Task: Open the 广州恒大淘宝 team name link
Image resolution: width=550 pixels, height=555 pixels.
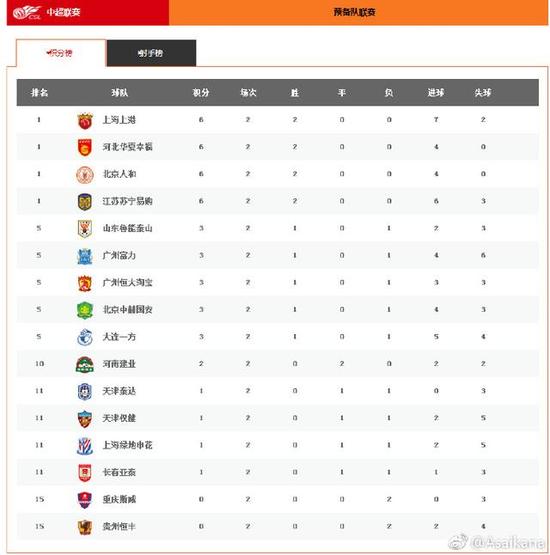Action: point(127,282)
